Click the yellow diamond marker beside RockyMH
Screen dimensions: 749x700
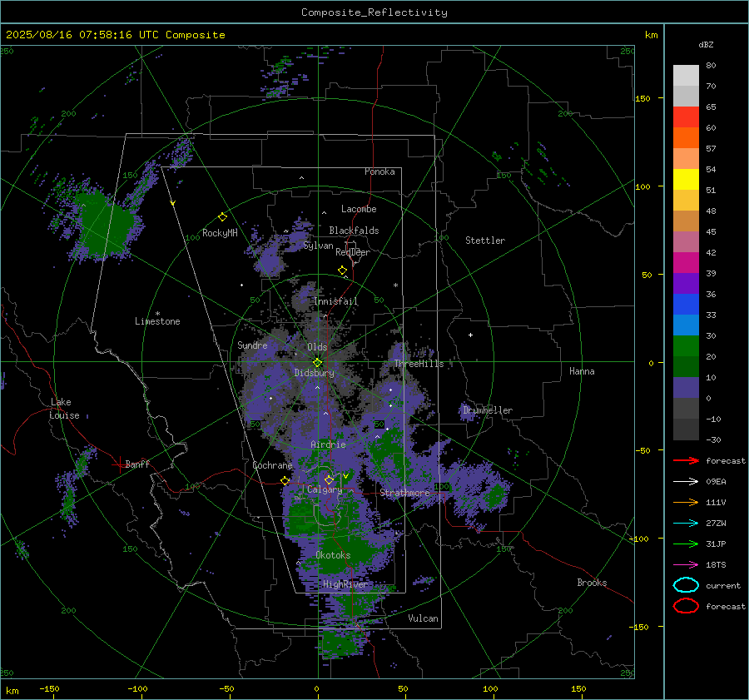[x=222, y=217]
